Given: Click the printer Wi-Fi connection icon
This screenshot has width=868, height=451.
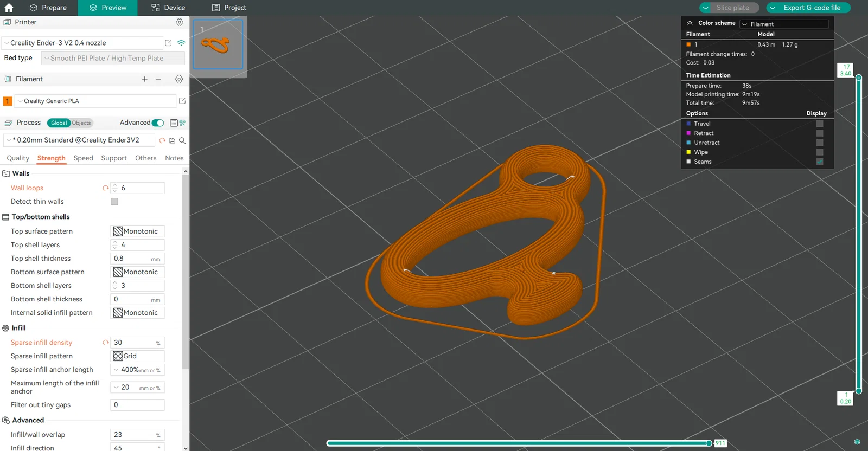Looking at the screenshot, I should [x=181, y=43].
